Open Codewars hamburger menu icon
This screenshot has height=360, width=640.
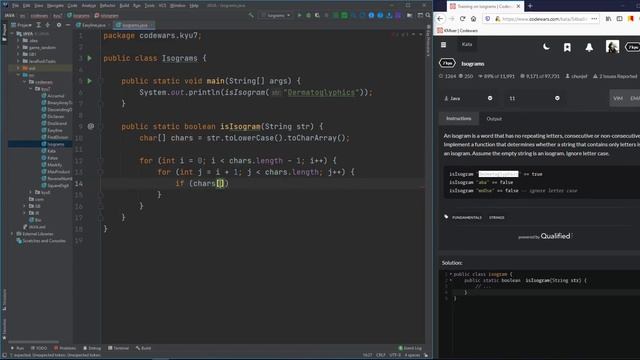coord(443,44)
